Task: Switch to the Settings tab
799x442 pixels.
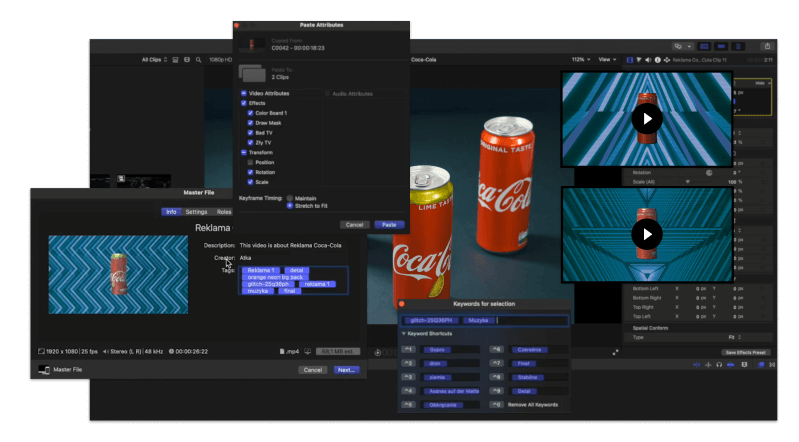Action: point(196,212)
